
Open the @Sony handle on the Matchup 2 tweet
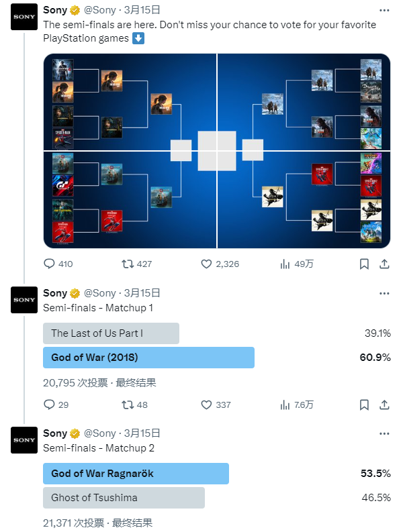[x=100, y=433]
